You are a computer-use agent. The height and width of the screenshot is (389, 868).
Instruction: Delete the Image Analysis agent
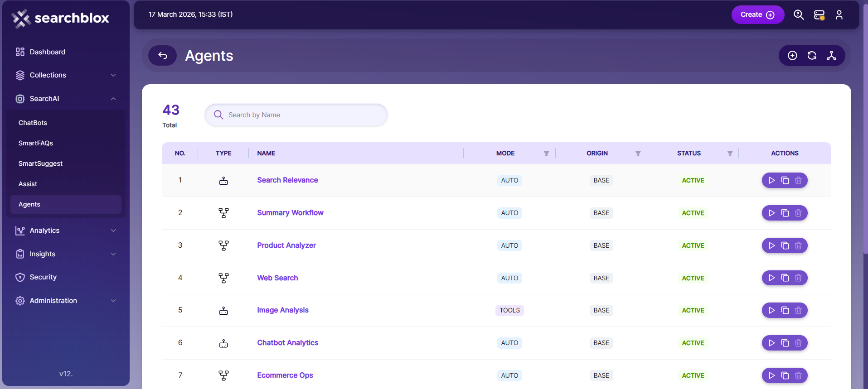798,310
